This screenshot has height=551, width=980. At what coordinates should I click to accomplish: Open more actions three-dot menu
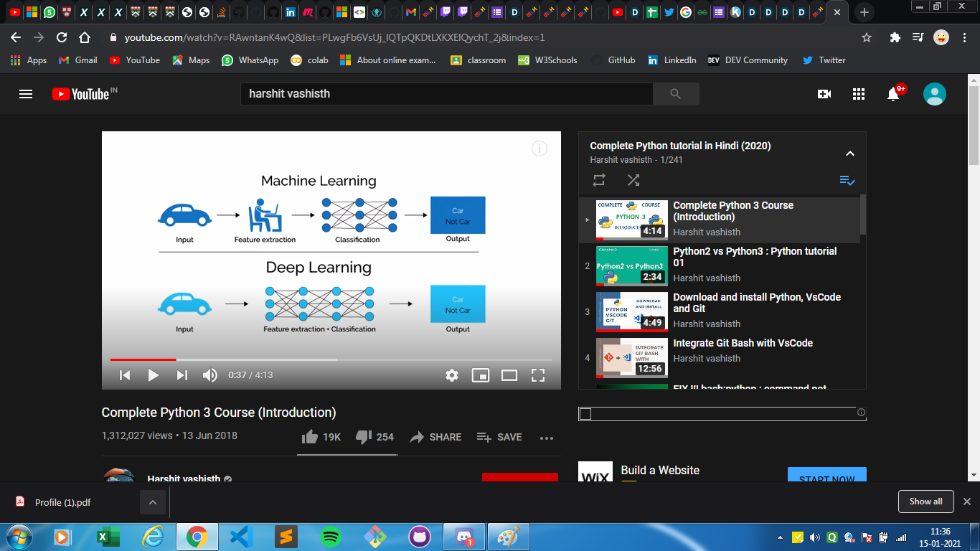click(x=547, y=438)
